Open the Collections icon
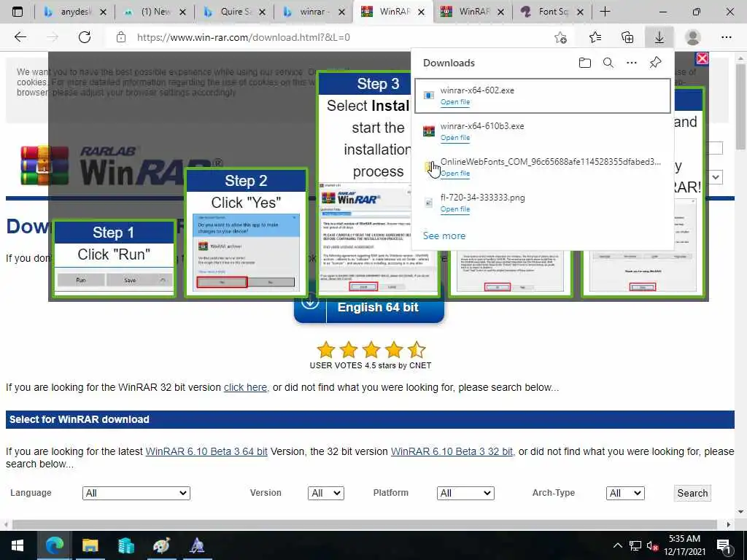 pos(627,37)
